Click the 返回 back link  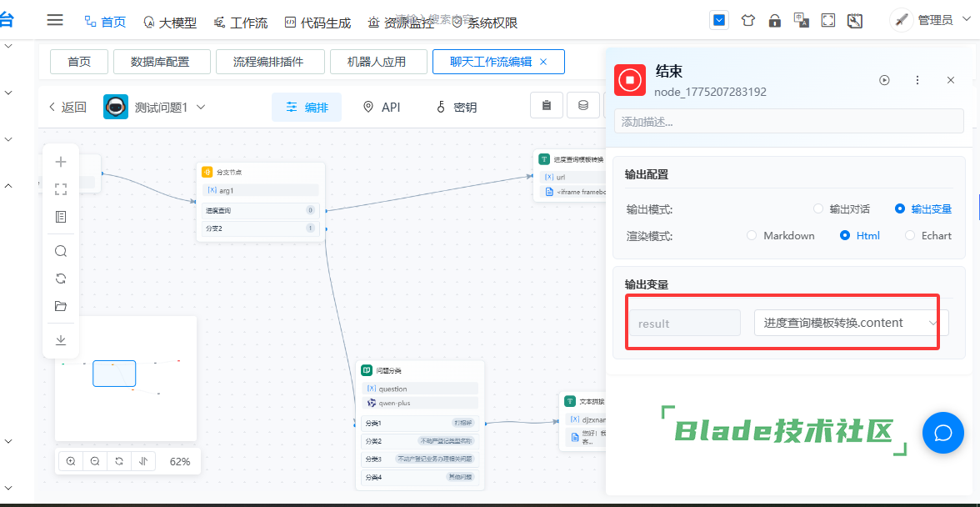click(x=67, y=107)
